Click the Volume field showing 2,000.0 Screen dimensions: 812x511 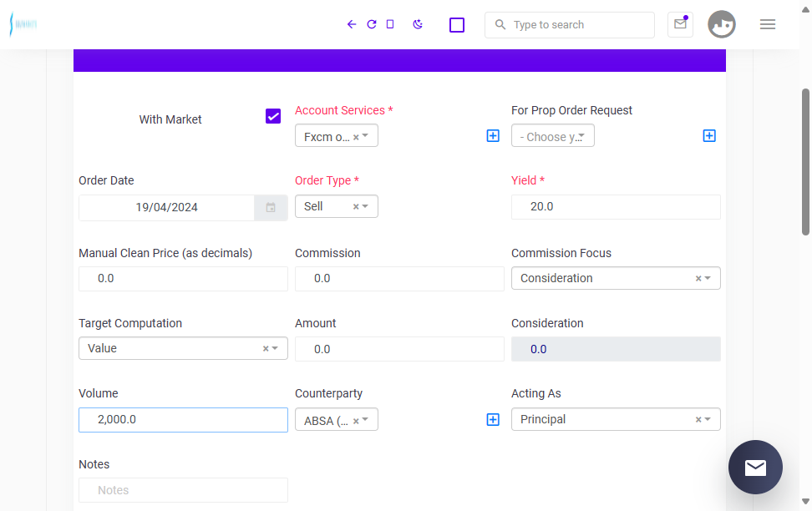(x=183, y=420)
